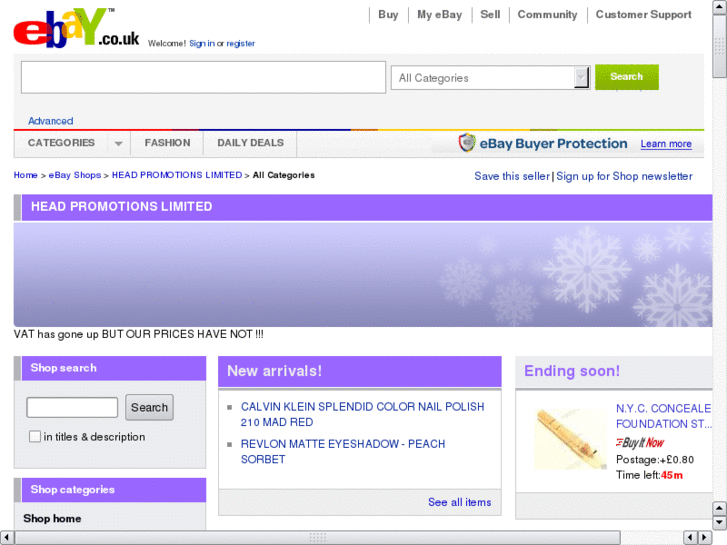Click the eBay Shops breadcrumb link
Screen dimensions: 727x545
[75, 175]
